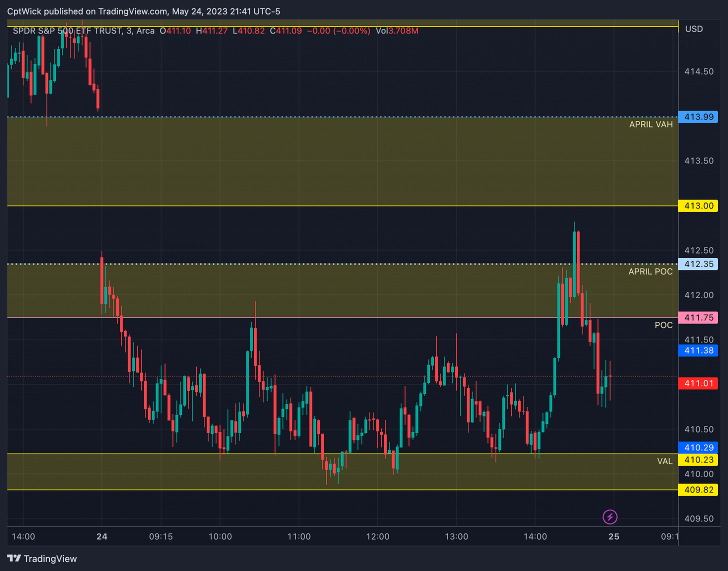Screen dimensions: 728x571
Task: Click the 12:00 time axis label
Action: pyautogui.click(x=377, y=536)
